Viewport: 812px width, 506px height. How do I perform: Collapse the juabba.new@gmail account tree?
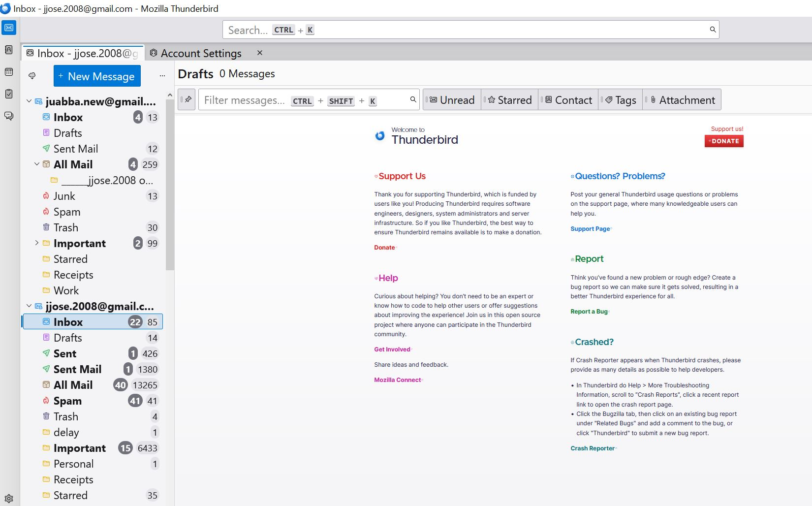[29, 101]
